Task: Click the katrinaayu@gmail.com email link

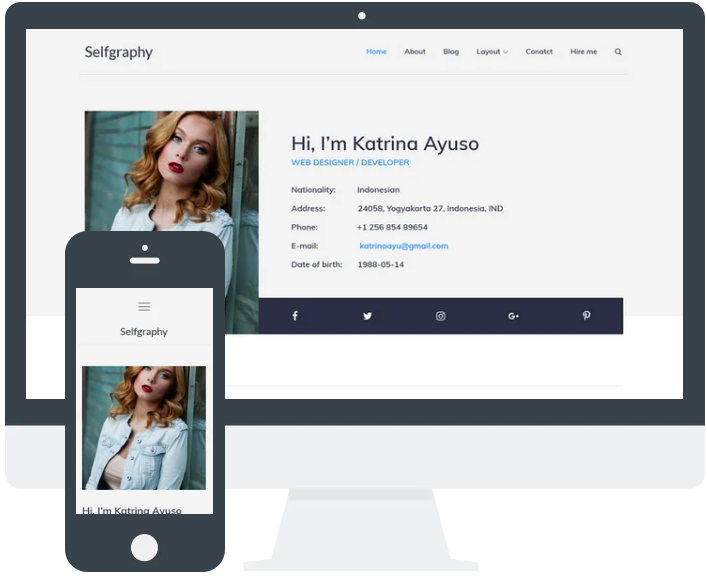Action: [404, 246]
